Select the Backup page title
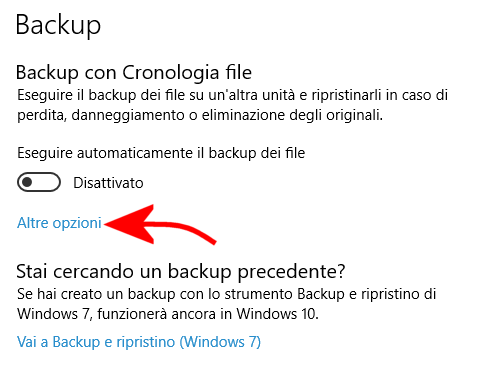This screenshot has height=368, width=504. coord(58,25)
